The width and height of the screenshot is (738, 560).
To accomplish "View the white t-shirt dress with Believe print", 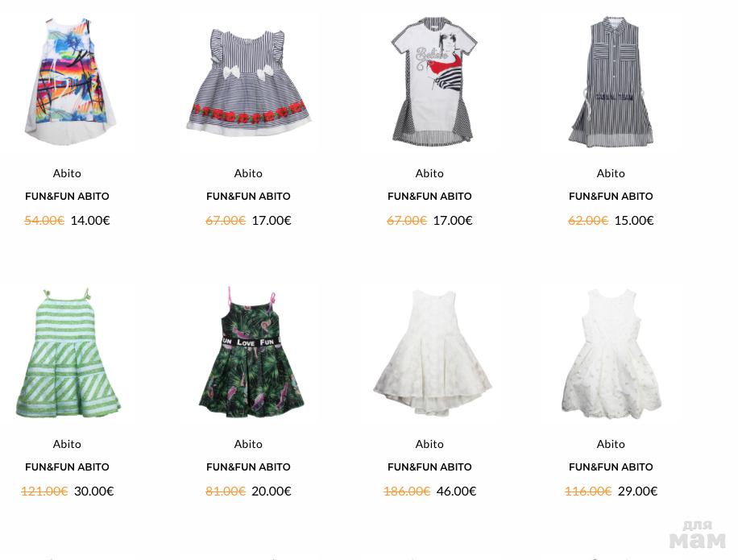I will tap(433, 81).
